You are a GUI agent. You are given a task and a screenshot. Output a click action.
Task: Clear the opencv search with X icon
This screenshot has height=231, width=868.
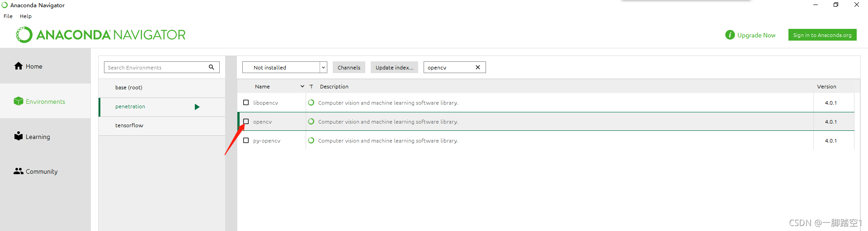(x=477, y=67)
